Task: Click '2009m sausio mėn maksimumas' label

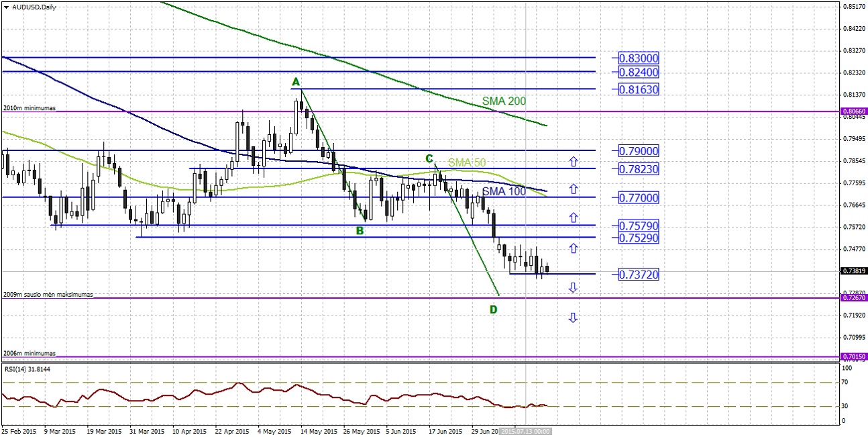Action: click(48, 295)
